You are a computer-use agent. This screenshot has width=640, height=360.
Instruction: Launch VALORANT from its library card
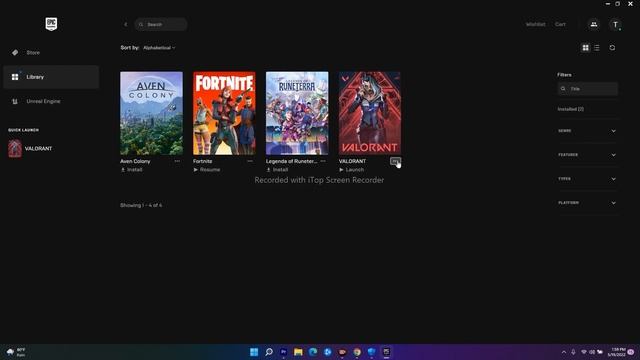[x=351, y=169]
